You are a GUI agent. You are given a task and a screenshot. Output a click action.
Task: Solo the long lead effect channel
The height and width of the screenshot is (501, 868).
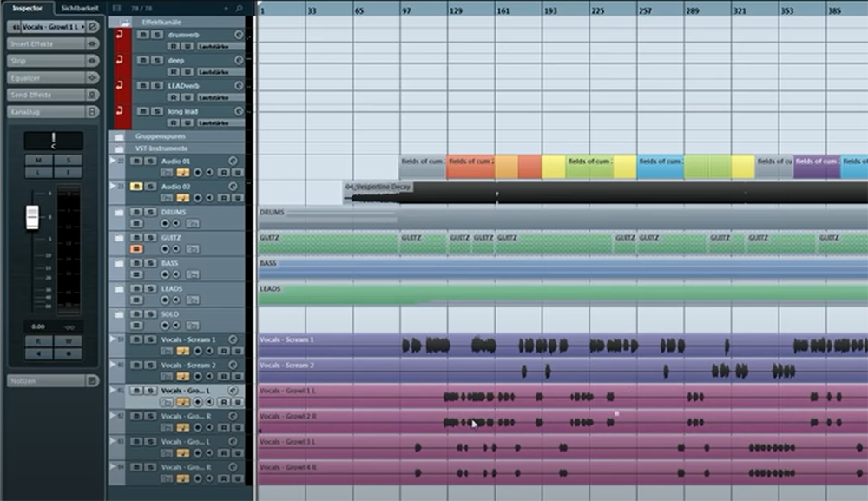point(156,111)
